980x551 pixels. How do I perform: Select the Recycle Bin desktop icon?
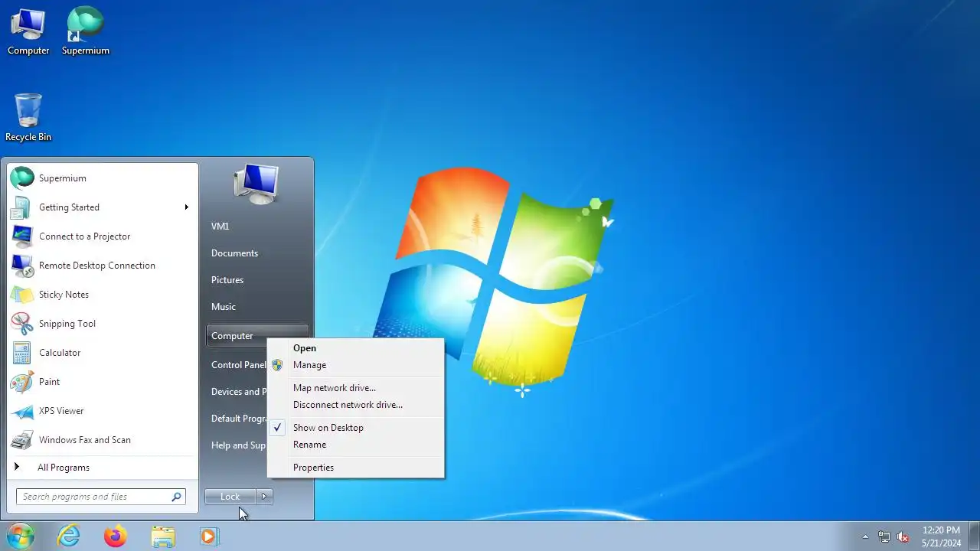pyautogui.click(x=28, y=117)
